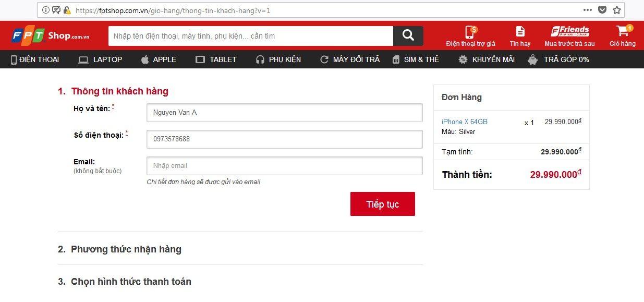Viewport: 644px width, 302px height.
Task: Open the browser page actions menu (three dots)
Action: point(588,10)
